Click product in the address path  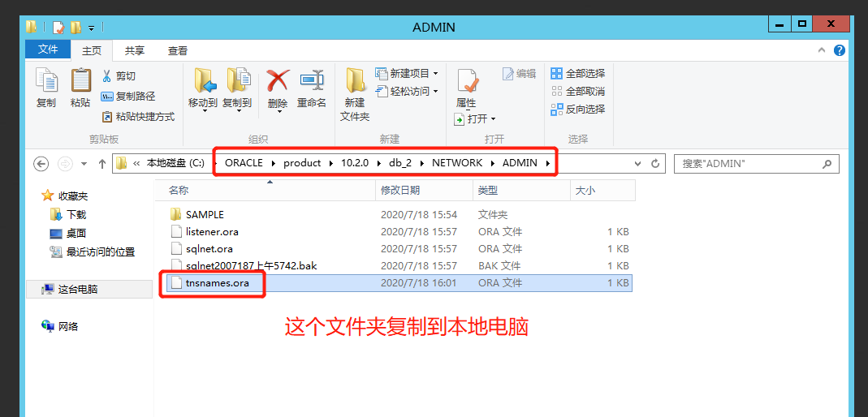(302, 163)
